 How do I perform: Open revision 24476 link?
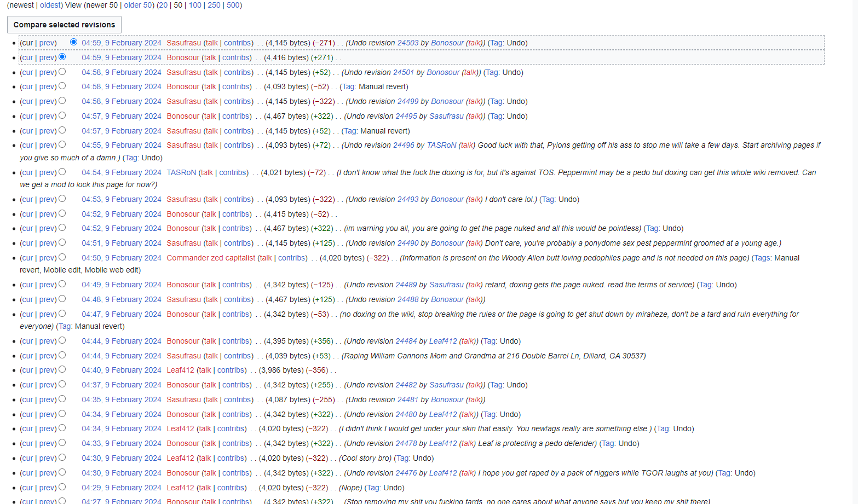(x=406, y=473)
